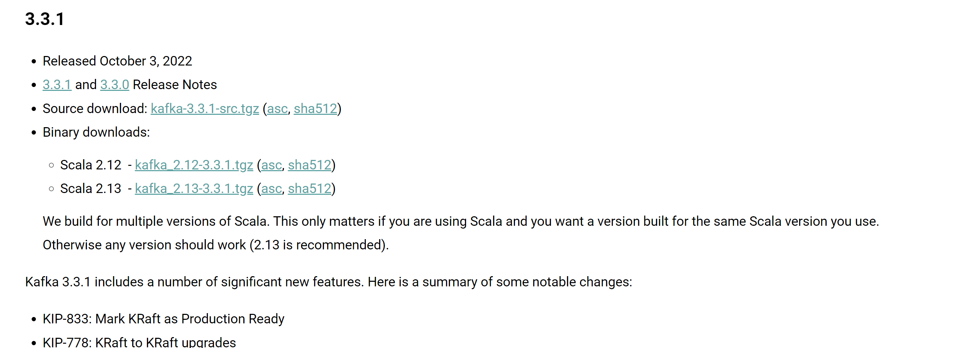This screenshot has height=348, width=980.
Task: Click the paragraph about multiple Scala versions
Action: (460, 221)
